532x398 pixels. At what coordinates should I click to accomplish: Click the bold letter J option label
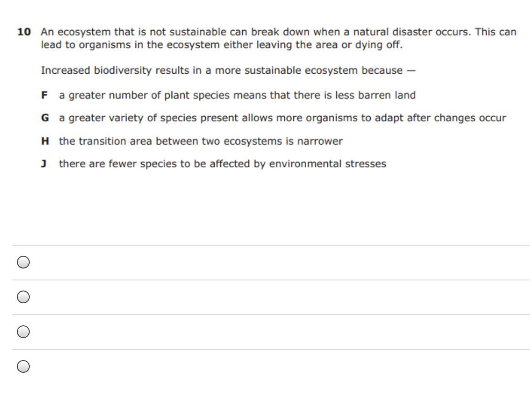[44, 164]
